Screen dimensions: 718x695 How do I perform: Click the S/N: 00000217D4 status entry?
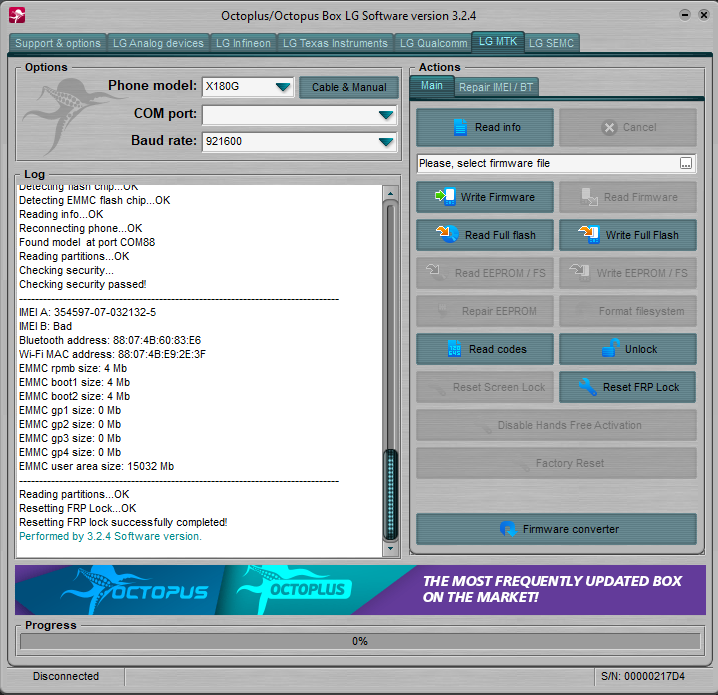643,676
